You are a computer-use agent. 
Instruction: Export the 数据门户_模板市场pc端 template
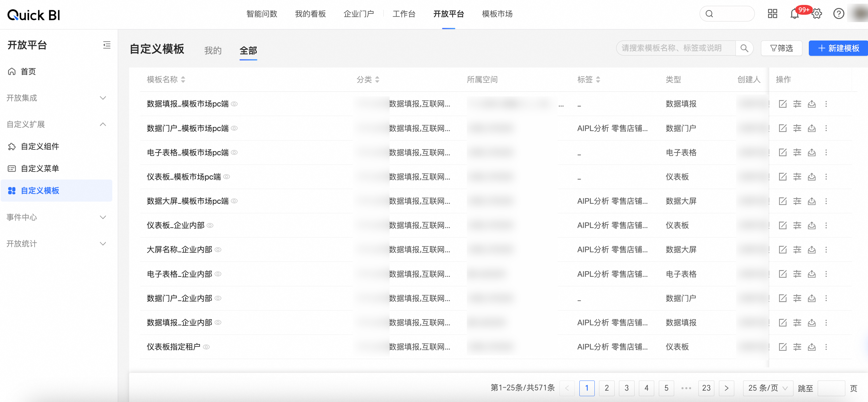click(x=812, y=128)
